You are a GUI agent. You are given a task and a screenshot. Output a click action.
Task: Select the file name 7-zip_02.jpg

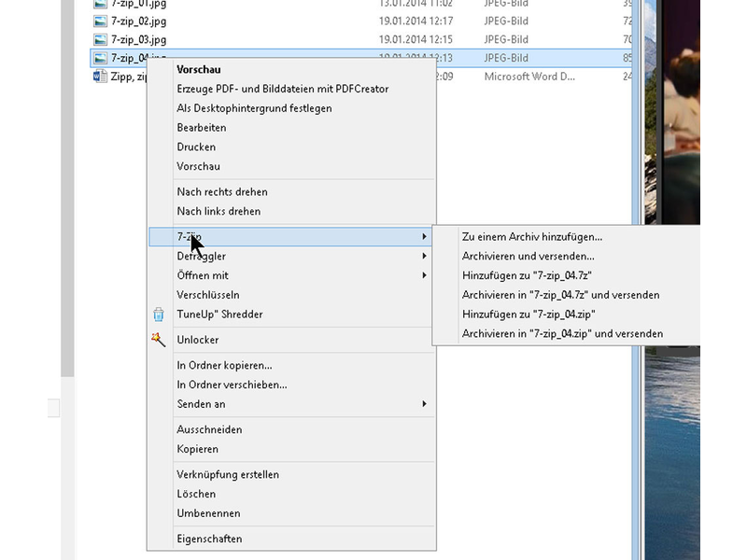pyautogui.click(x=138, y=21)
